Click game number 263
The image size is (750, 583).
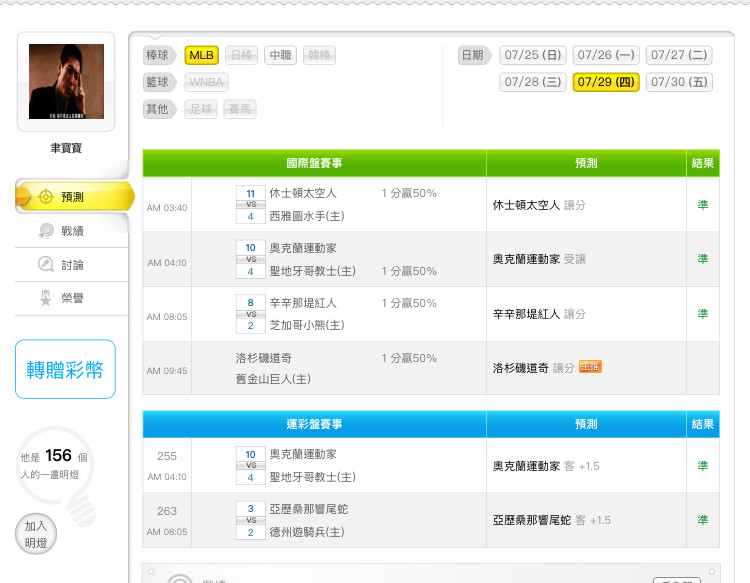point(167,511)
